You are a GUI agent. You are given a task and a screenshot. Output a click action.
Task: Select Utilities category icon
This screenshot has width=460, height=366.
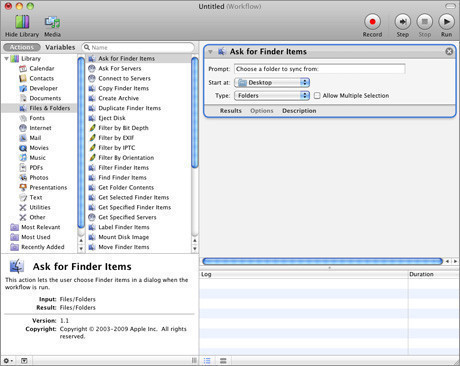point(23,207)
